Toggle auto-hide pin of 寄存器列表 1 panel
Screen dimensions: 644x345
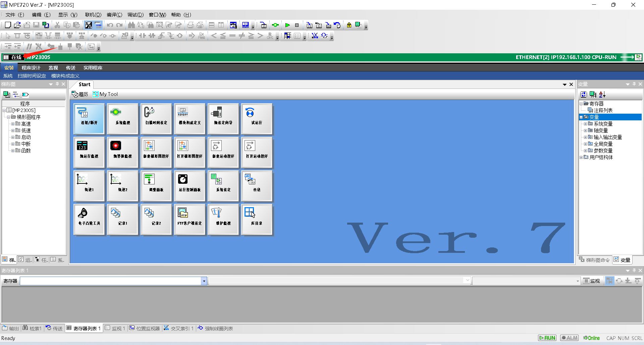click(x=634, y=271)
